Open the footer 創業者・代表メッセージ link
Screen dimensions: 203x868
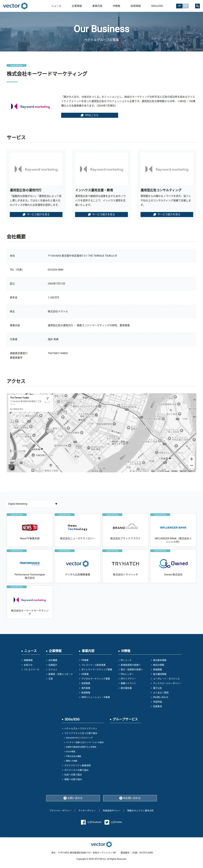pos(60,674)
